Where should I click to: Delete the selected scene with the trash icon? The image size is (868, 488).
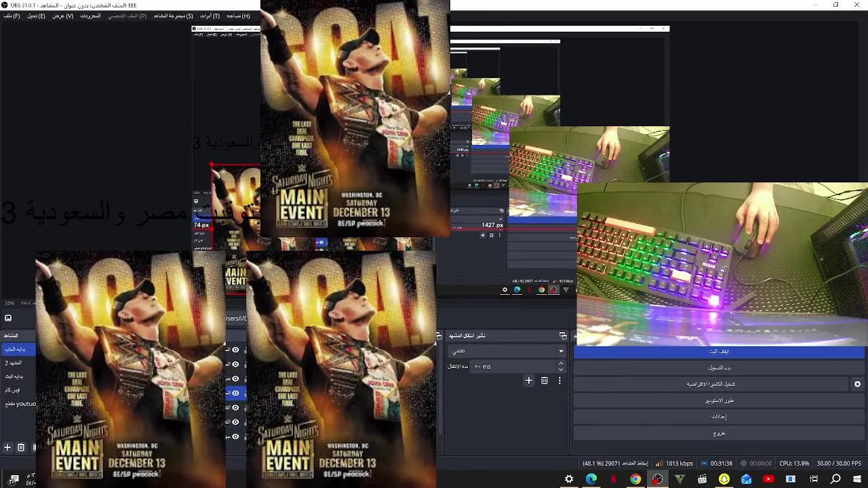click(x=21, y=447)
